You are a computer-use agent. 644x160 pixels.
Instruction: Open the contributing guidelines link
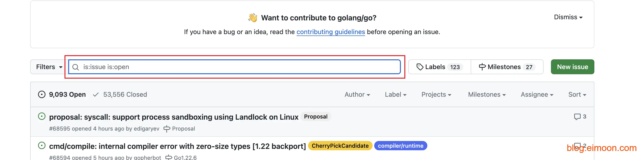[x=331, y=32]
